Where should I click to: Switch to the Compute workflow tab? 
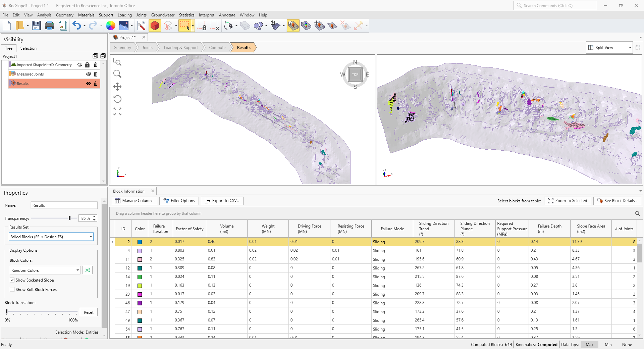(217, 48)
